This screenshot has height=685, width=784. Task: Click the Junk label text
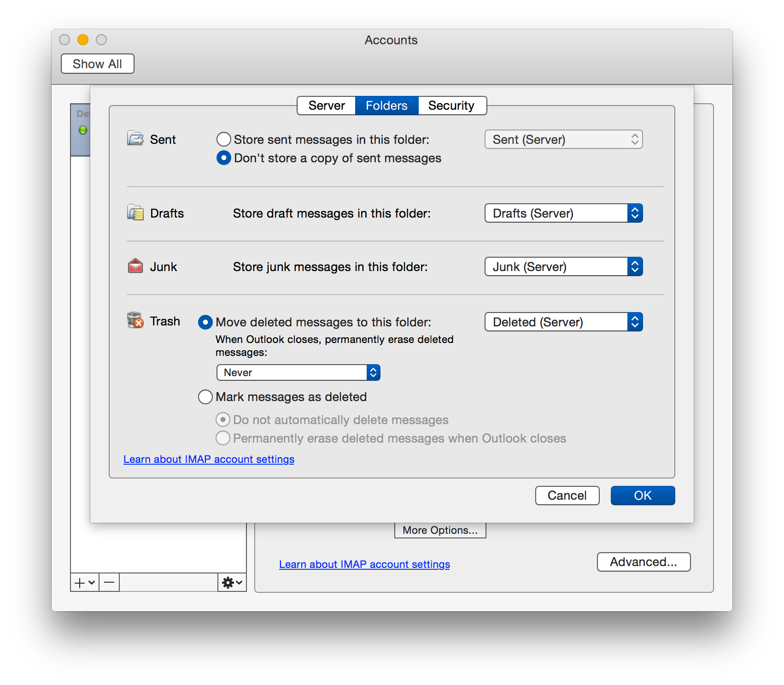pyautogui.click(x=164, y=266)
